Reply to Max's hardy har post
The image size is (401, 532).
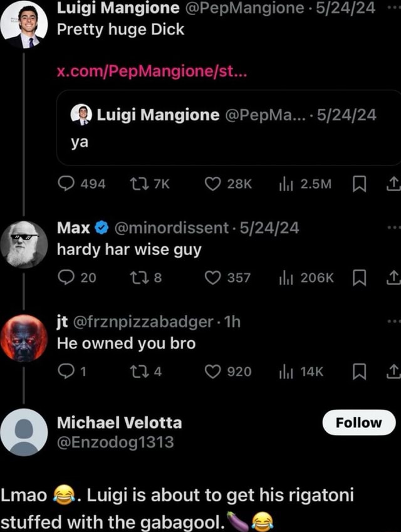click(x=66, y=278)
